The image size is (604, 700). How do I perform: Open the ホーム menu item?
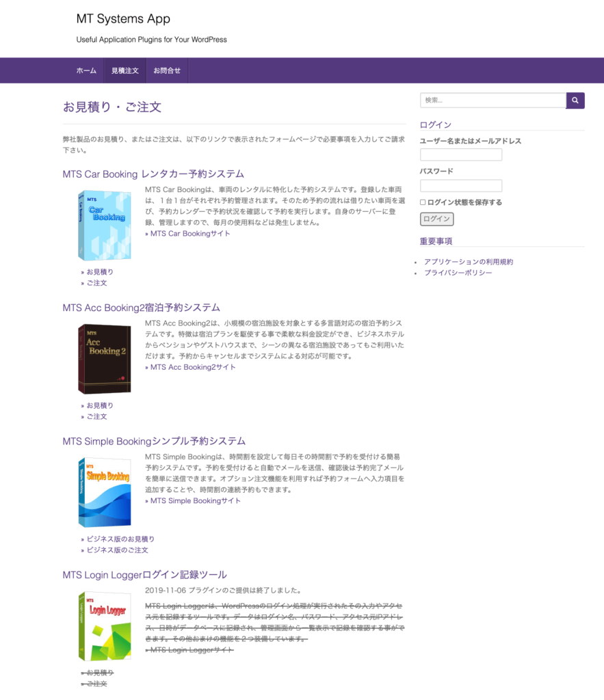[86, 71]
